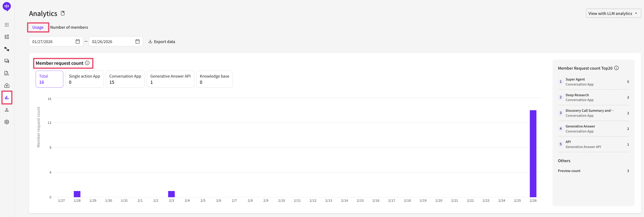Open the conversations chat bubble icon
644x217 pixels.
tap(7, 61)
